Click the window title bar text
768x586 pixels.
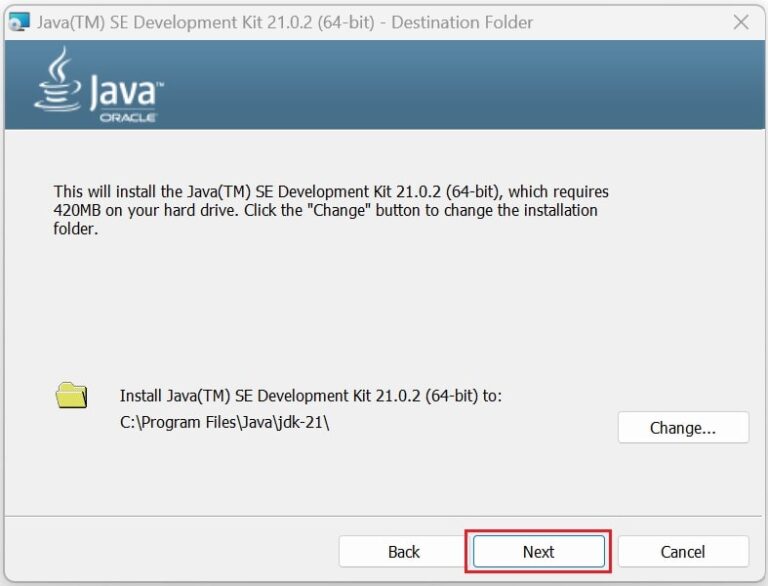coord(285,22)
